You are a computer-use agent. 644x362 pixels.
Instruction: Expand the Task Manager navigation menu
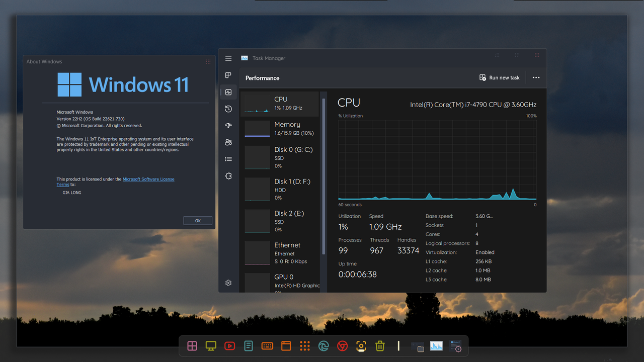click(228, 58)
